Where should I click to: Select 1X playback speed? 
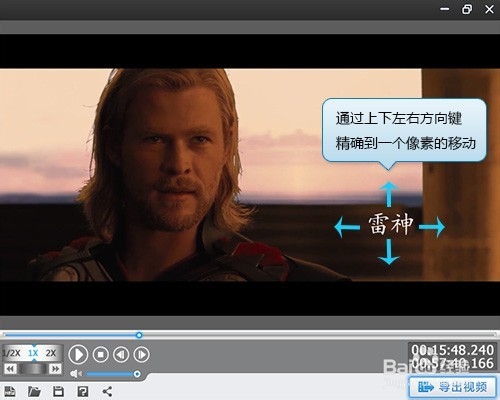pyautogui.click(x=33, y=353)
